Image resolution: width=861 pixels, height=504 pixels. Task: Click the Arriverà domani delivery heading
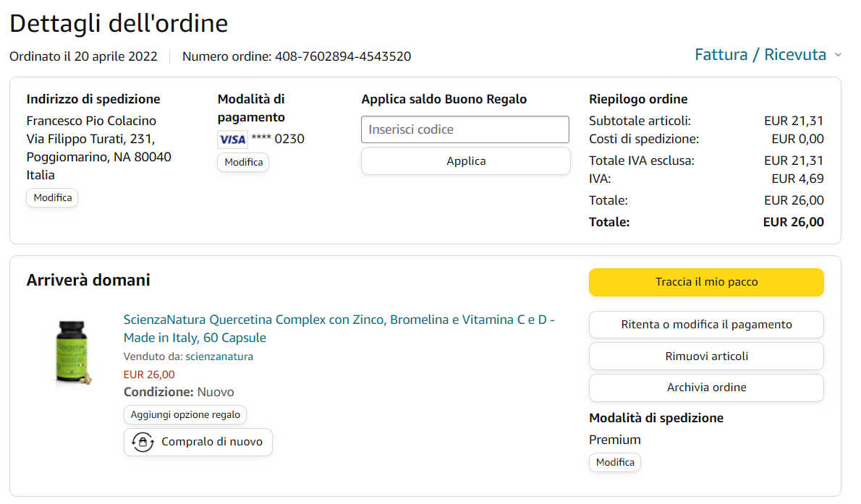(x=88, y=280)
